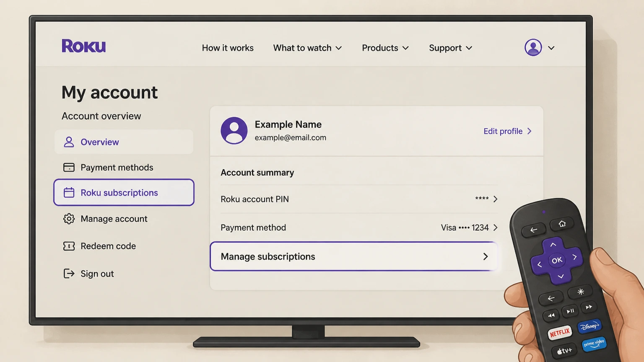This screenshot has width=644, height=362.
Task: Click the Sign out arrow icon
Action: (x=69, y=274)
